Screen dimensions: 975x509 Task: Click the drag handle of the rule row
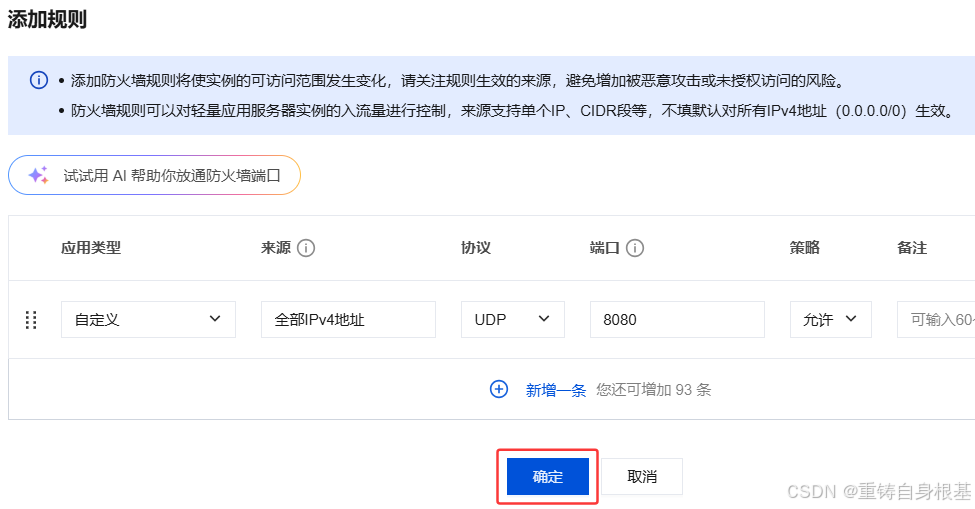tap(31, 320)
